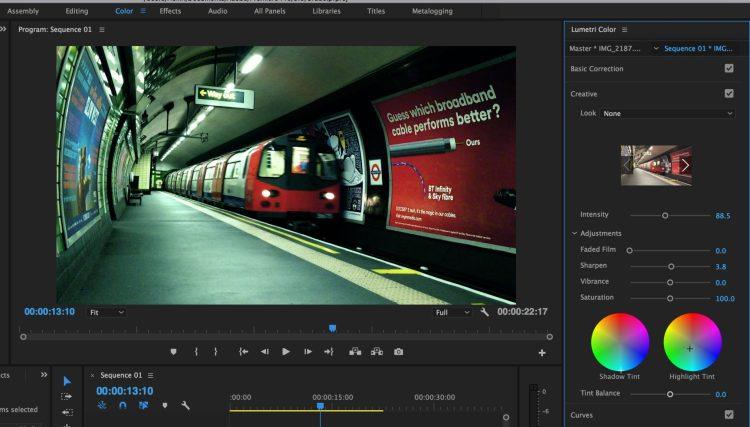Step back one frame
The width and height of the screenshot is (750, 427).
pyautogui.click(x=265, y=352)
